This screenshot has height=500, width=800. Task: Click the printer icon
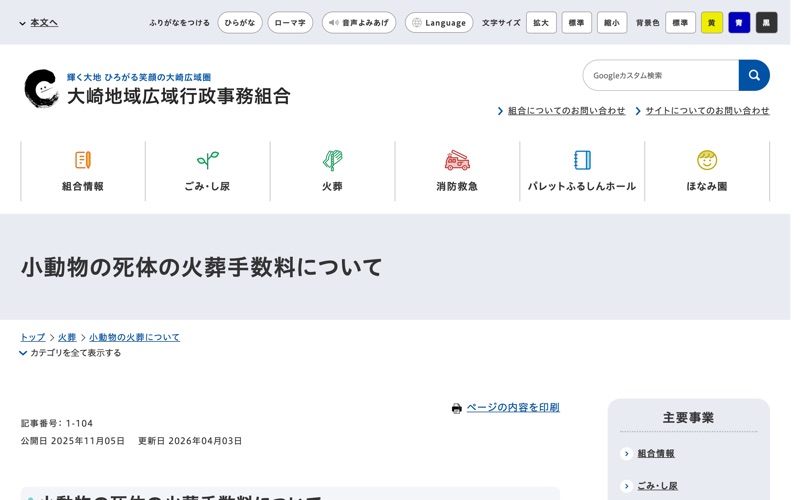[457, 408]
